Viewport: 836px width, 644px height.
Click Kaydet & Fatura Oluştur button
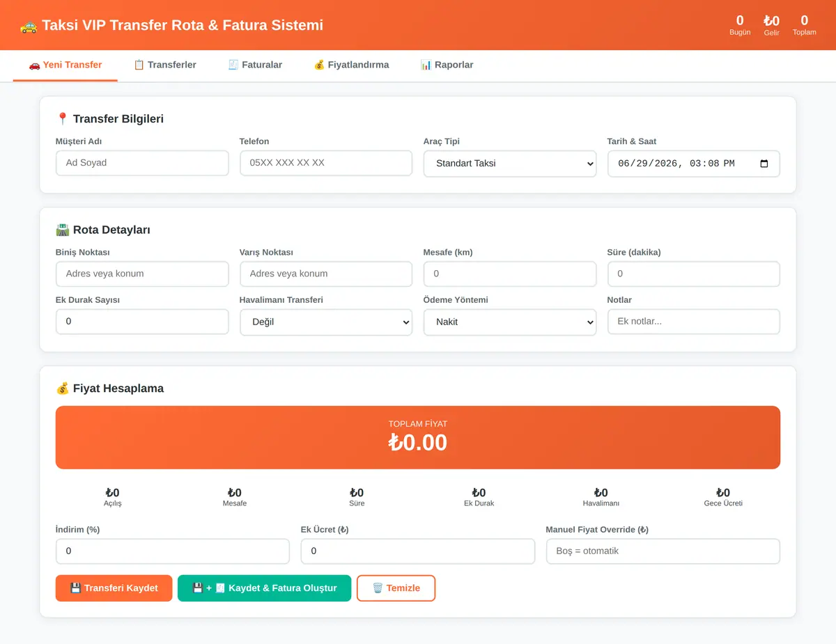tap(264, 588)
